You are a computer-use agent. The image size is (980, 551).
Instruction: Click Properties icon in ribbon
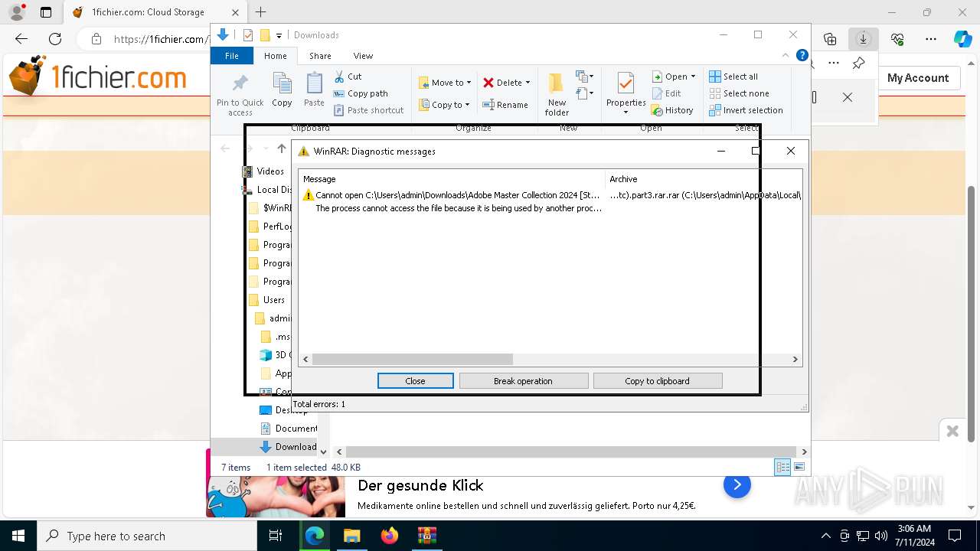[626, 84]
